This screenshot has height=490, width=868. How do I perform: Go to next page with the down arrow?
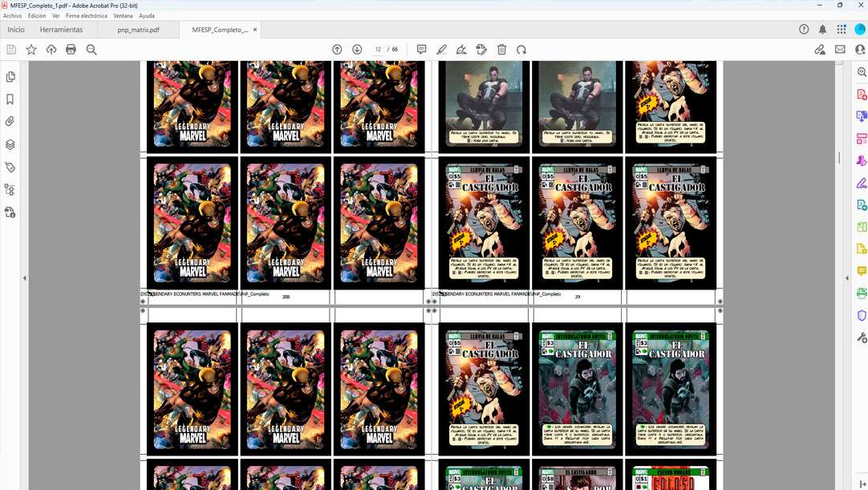[357, 50]
